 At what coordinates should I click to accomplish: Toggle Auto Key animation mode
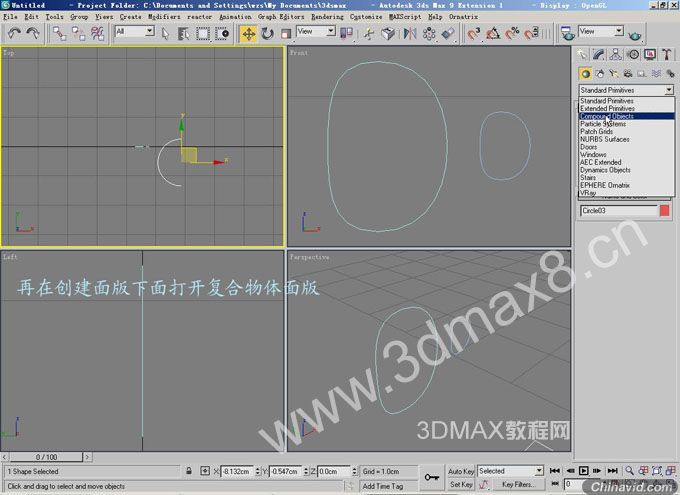[x=460, y=471]
